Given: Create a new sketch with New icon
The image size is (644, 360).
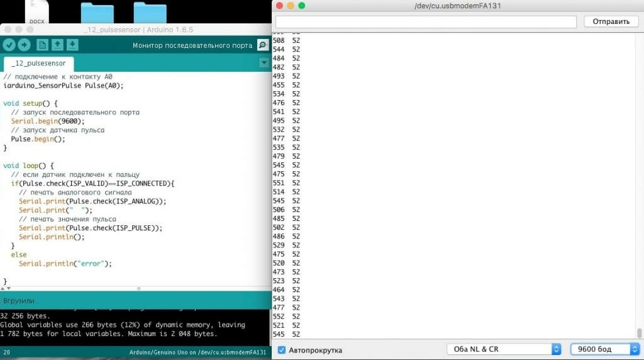Looking at the screenshot, I should (42, 45).
